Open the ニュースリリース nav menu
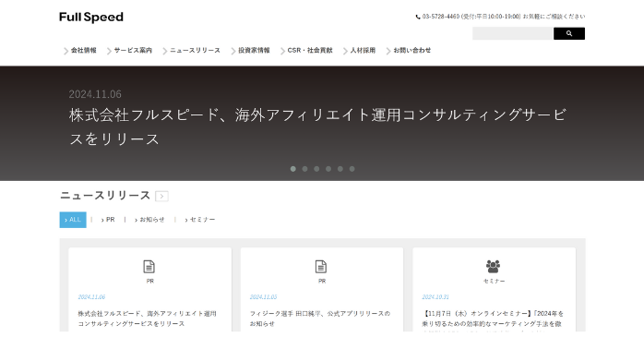Screen dimensions: 644x337 pyautogui.click(x=195, y=50)
